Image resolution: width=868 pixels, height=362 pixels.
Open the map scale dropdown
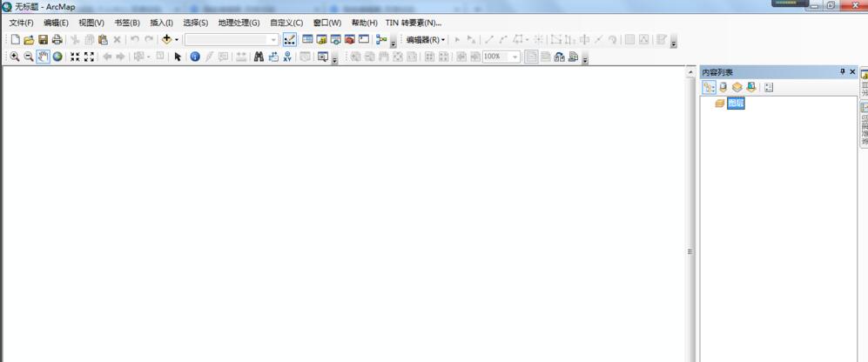tap(273, 40)
